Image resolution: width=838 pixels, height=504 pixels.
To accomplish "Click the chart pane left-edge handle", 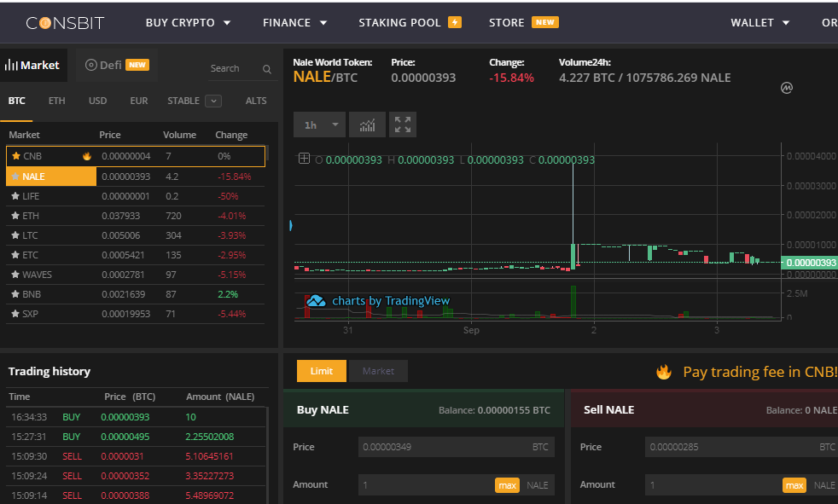I will click(291, 226).
